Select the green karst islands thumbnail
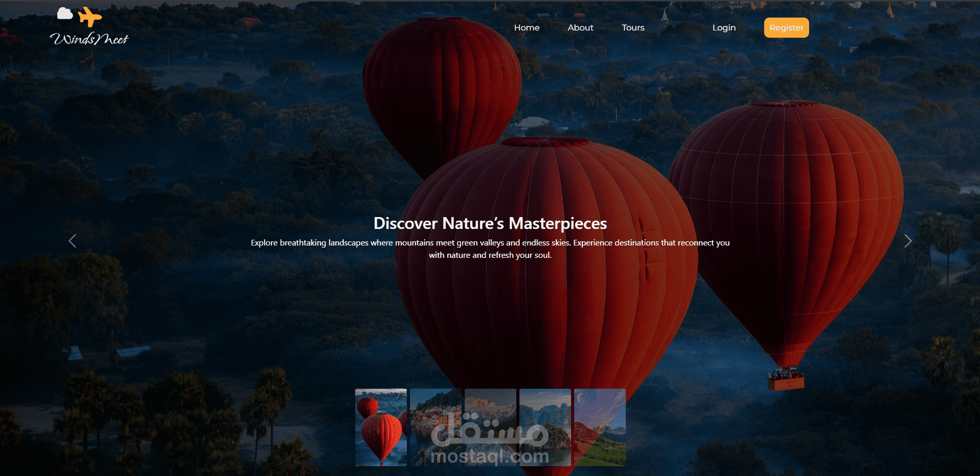The height and width of the screenshot is (476, 980). (x=545, y=427)
